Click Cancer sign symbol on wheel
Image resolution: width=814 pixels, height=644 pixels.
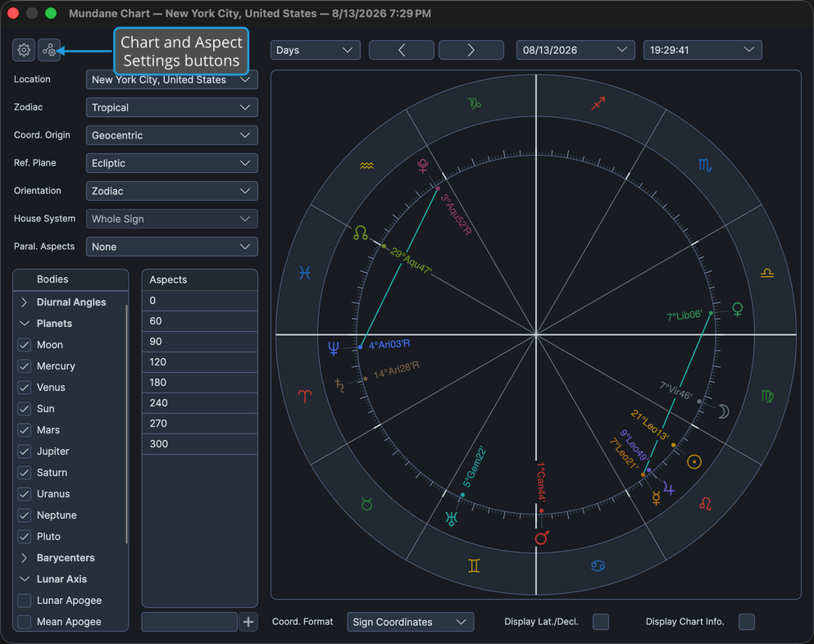pos(598,565)
